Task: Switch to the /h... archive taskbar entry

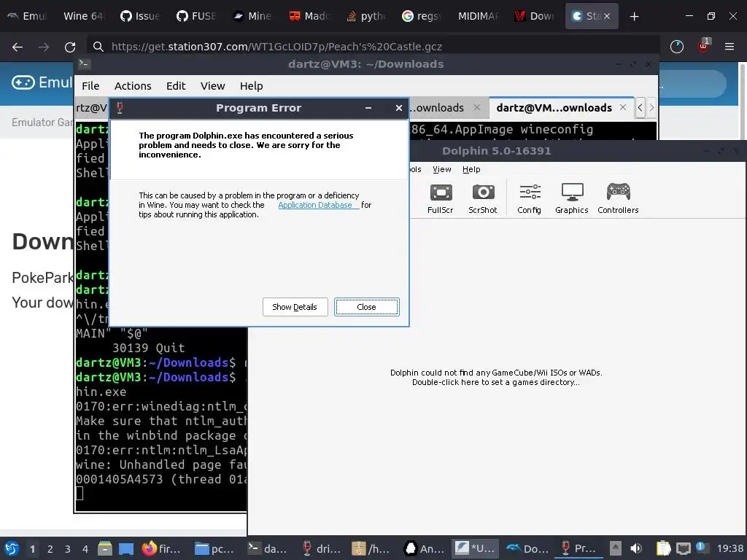Action: [371, 548]
